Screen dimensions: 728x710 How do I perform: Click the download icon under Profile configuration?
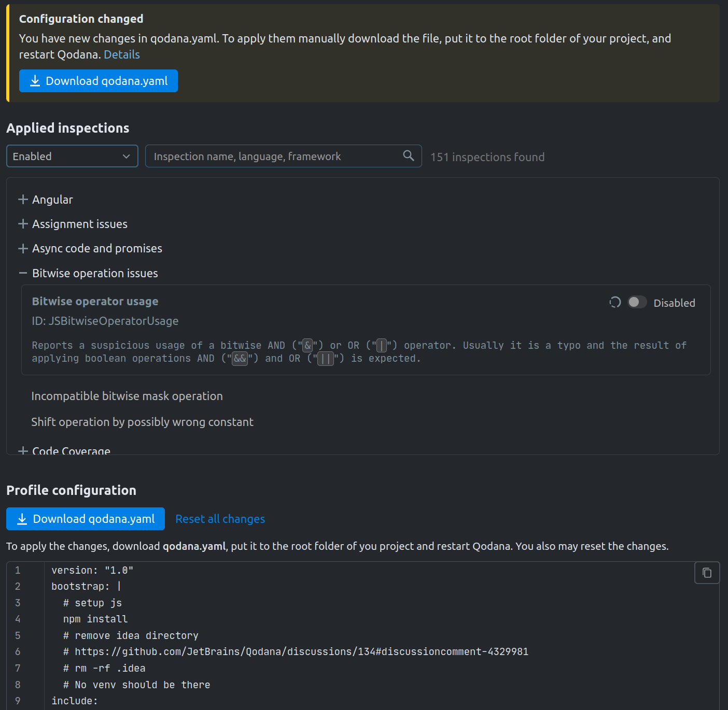pyautogui.click(x=22, y=519)
